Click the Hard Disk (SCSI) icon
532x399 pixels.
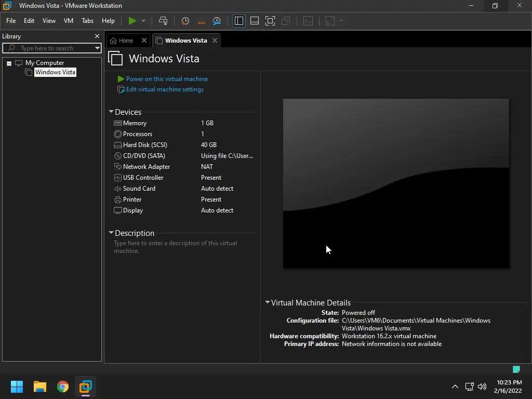point(118,145)
